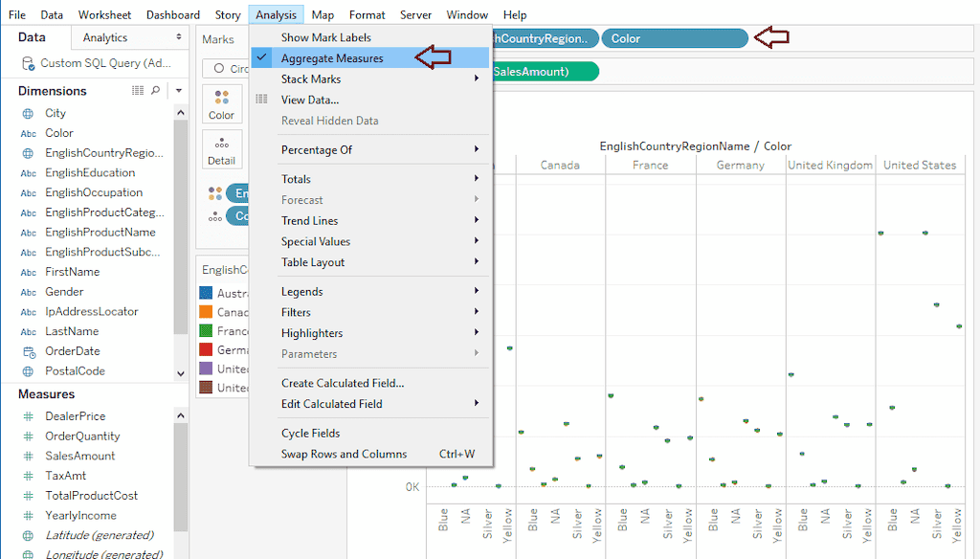The height and width of the screenshot is (559, 980).
Task: Click the view data grid icon beside Dimensions
Action: 139,90
